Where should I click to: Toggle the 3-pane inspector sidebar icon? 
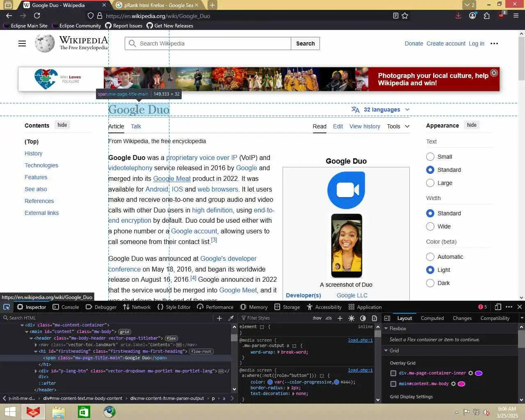387,318
